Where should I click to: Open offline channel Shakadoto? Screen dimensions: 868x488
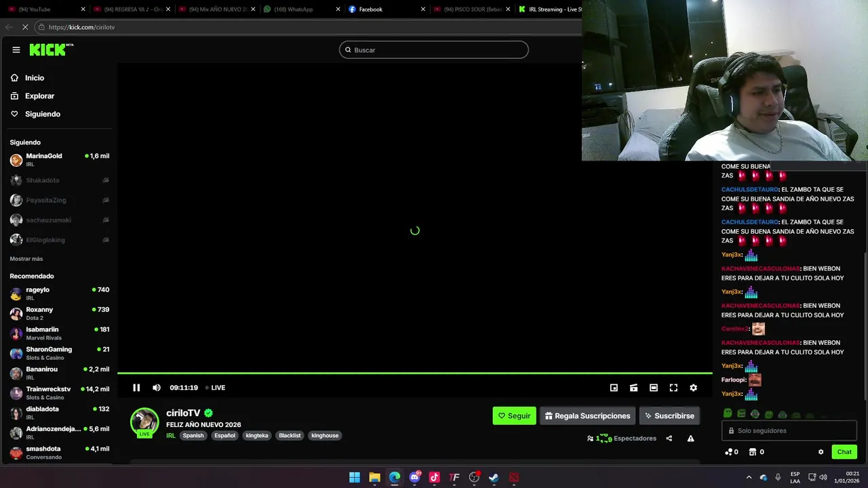pyautogui.click(x=60, y=180)
